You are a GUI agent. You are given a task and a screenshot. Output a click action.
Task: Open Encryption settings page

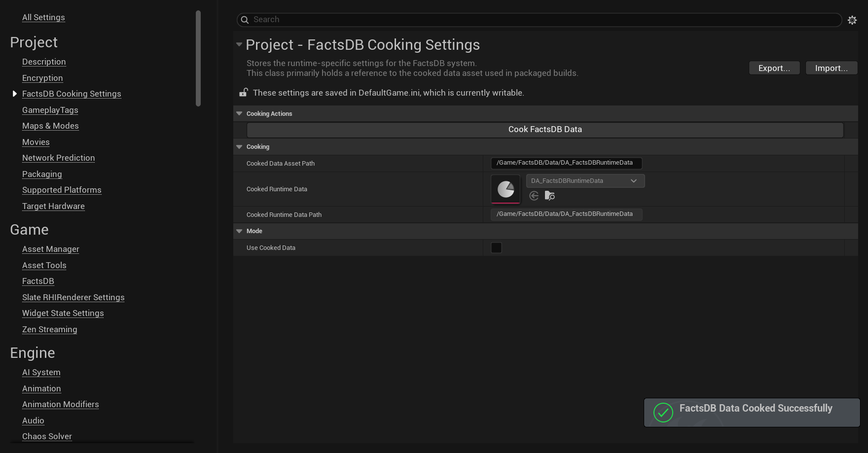pyautogui.click(x=42, y=78)
